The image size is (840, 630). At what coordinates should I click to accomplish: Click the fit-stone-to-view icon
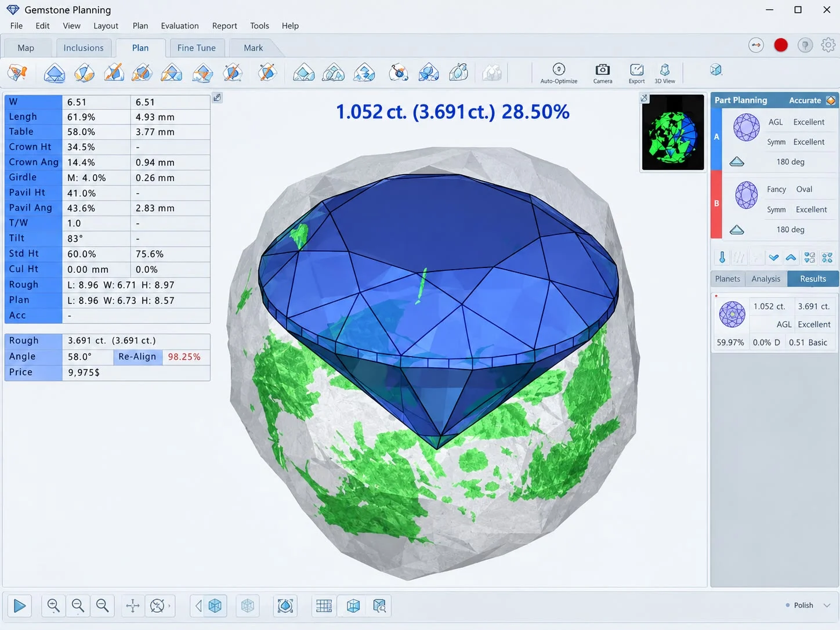point(285,606)
